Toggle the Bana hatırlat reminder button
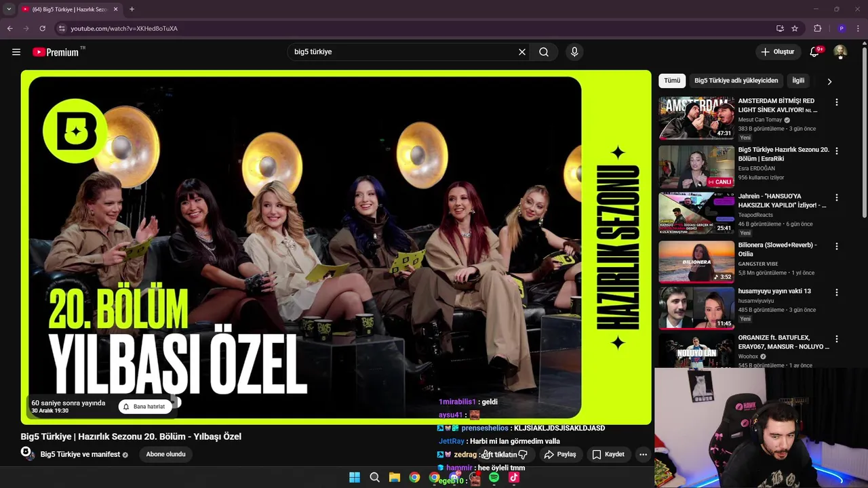 pyautogui.click(x=144, y=407)
